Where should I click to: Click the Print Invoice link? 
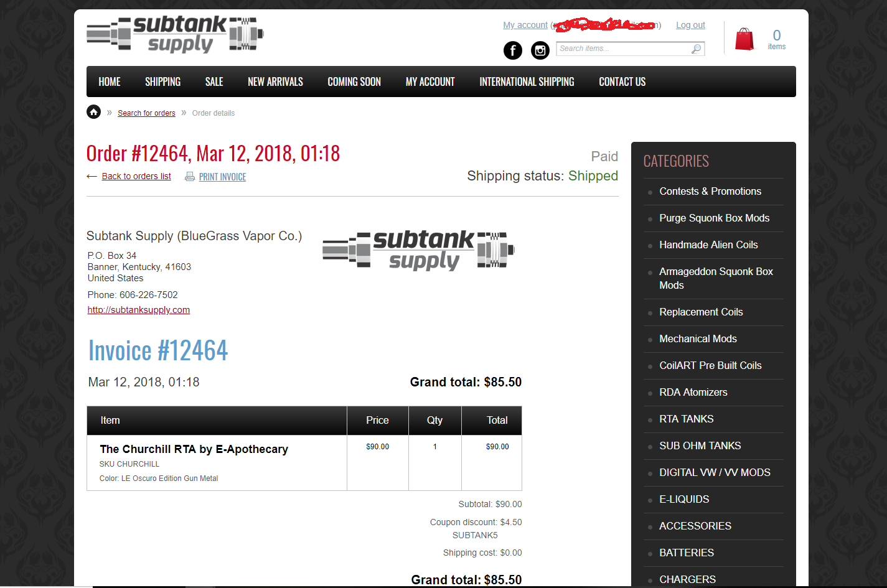click(222, 177)
